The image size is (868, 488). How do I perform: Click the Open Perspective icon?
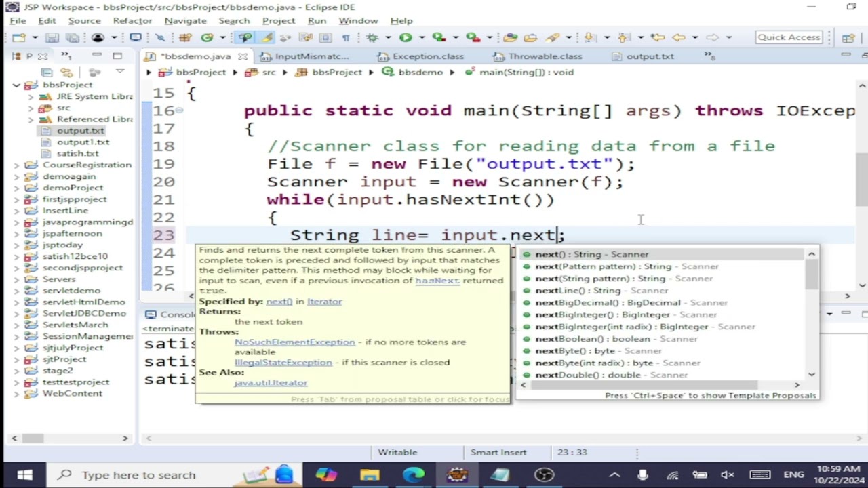pyautogui.click(x=848, y=38)
